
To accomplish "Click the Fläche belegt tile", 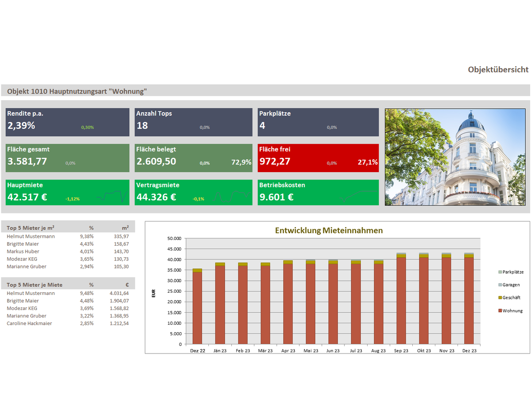I will click(x=193, y=158).
